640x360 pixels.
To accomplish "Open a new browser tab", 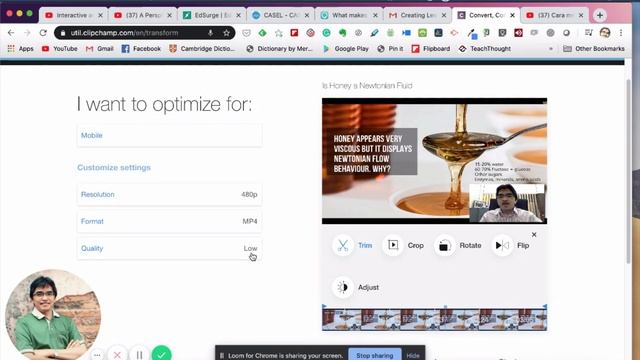I will click(600, 16).
